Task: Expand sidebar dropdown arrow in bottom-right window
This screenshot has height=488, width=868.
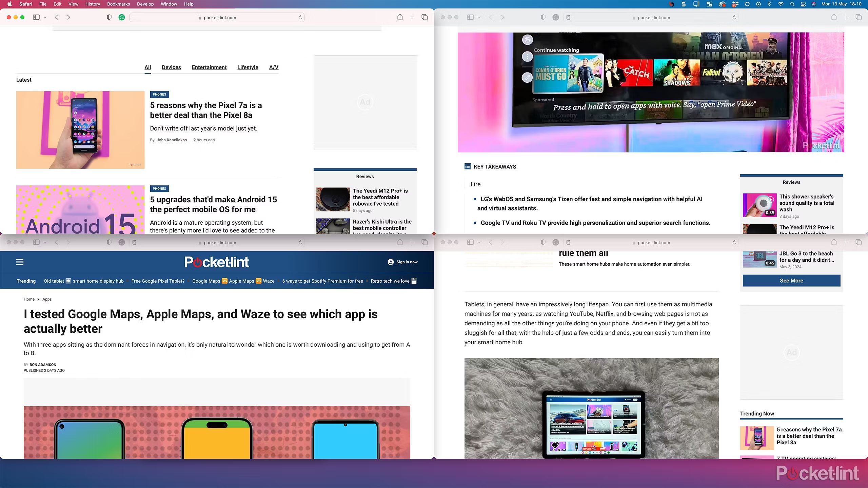Action: 479,242
